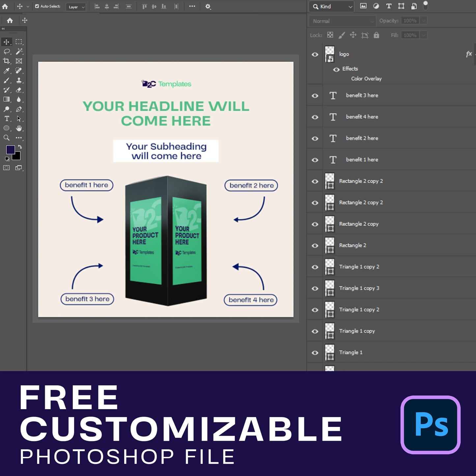Switch to the Hand tool
The image size is (476, 476).
pyautogui.click(x=19, y=128)
